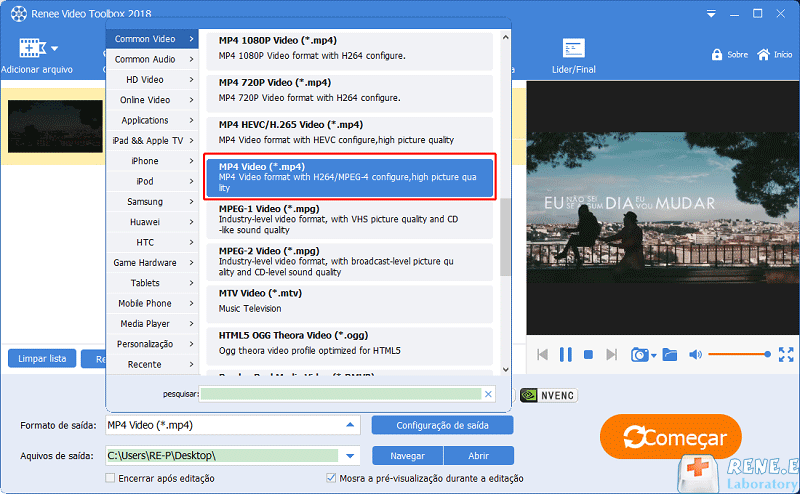Click the pesquisar search input
The image size is (800, 494).
[x=340, y=394]
